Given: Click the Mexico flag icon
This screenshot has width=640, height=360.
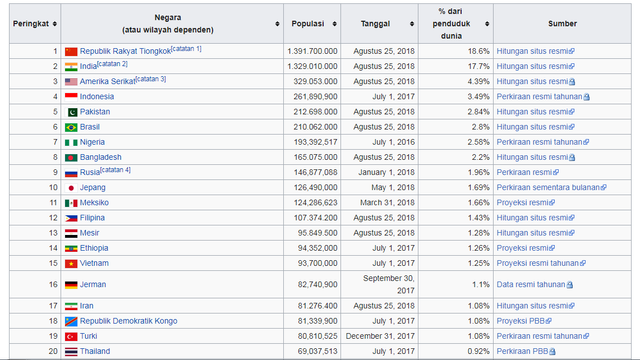Looking at the screenshot, I should click(71, 203).
